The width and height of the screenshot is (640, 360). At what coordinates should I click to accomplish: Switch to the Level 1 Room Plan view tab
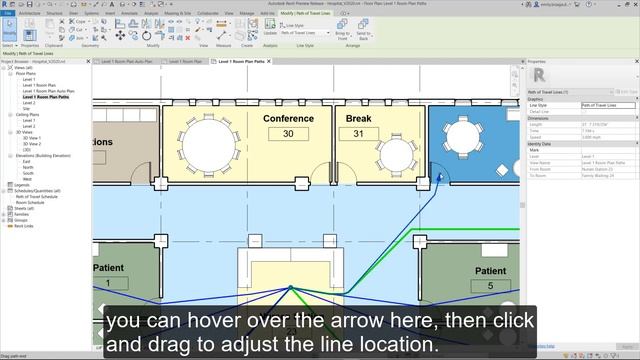pyautogui.click(x=185, y=61)
